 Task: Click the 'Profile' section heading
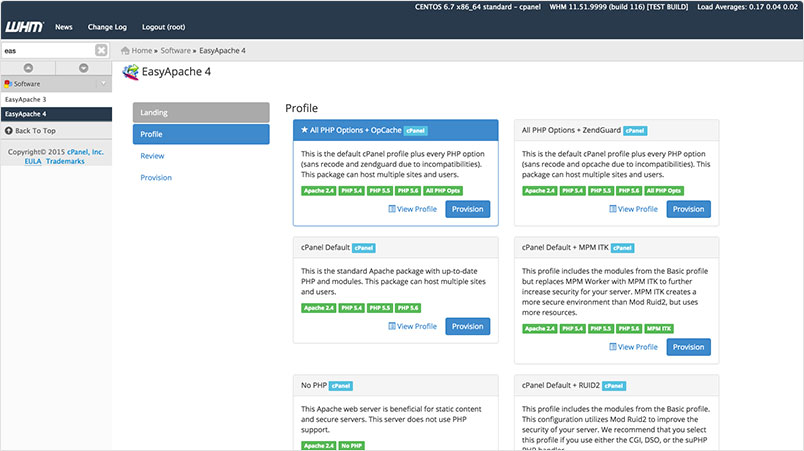point(302,108)
